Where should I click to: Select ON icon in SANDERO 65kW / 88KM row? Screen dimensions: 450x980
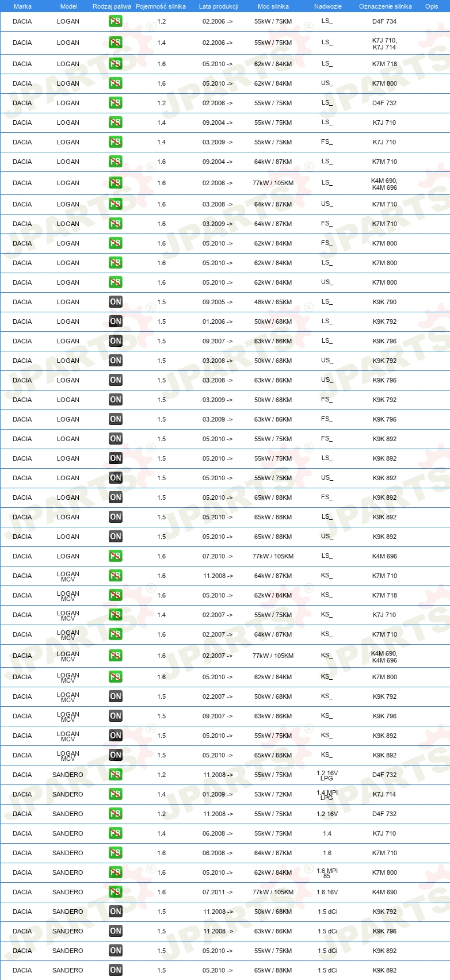[x=116, y=970]
